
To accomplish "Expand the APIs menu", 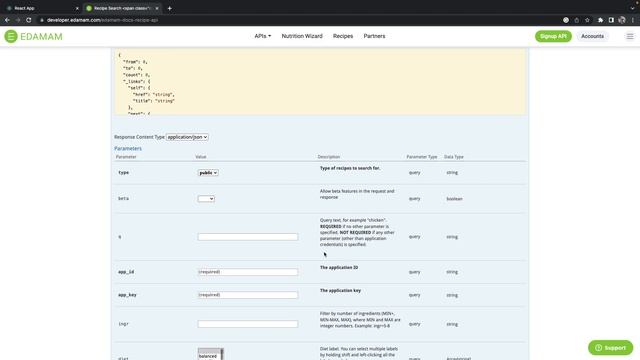I will click(x=262, y=36).
